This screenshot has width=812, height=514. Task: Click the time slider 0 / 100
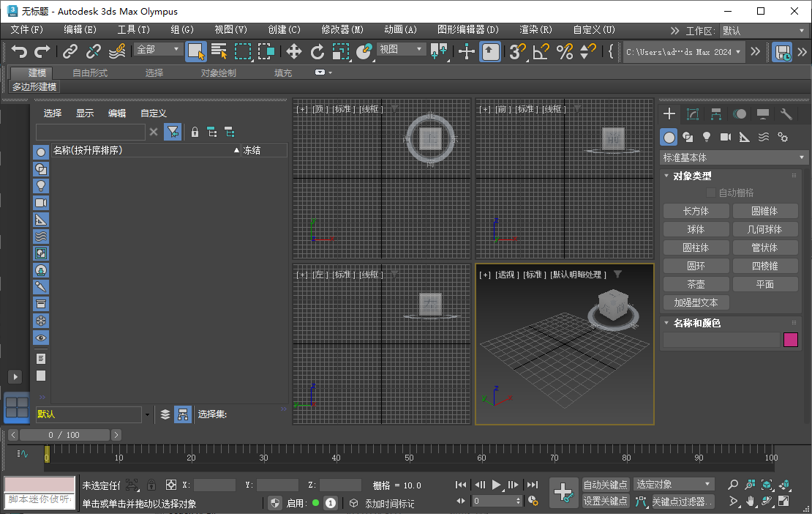64,435
